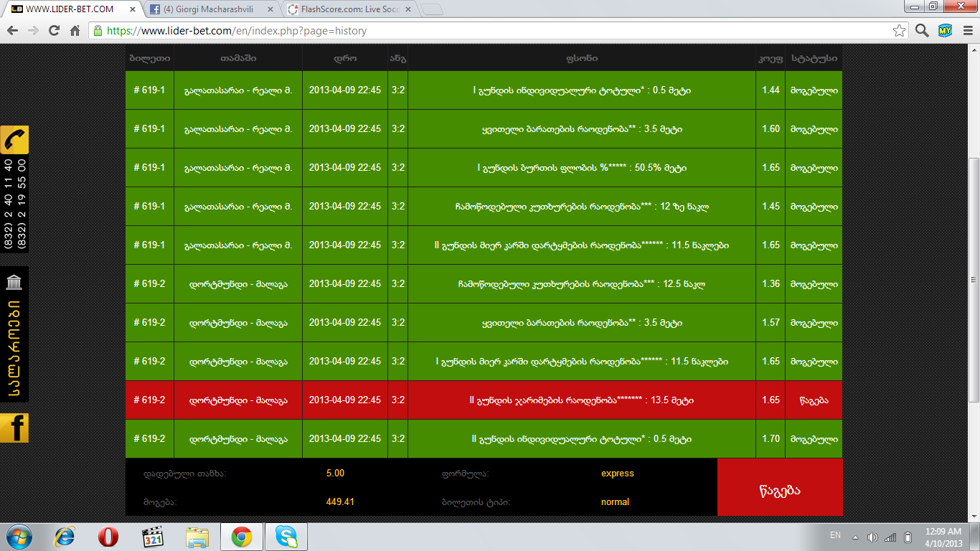980x551 pixels.
Task: Click the coefficient value 1.60
Action: coord(771,129)
